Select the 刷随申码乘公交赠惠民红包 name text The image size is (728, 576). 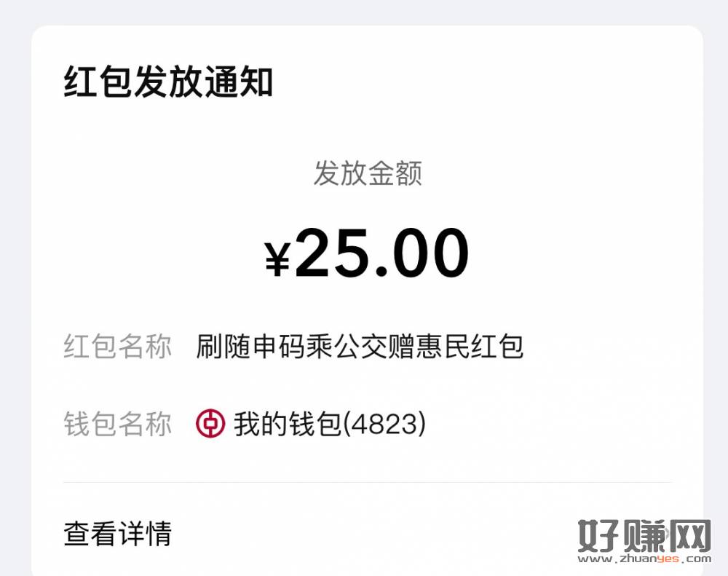point(360,347)
